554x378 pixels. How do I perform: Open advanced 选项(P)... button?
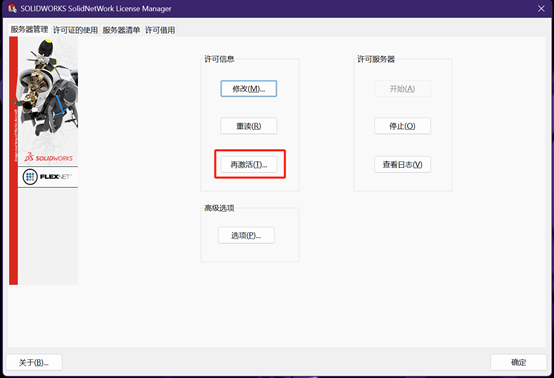[x=246, y=235]
